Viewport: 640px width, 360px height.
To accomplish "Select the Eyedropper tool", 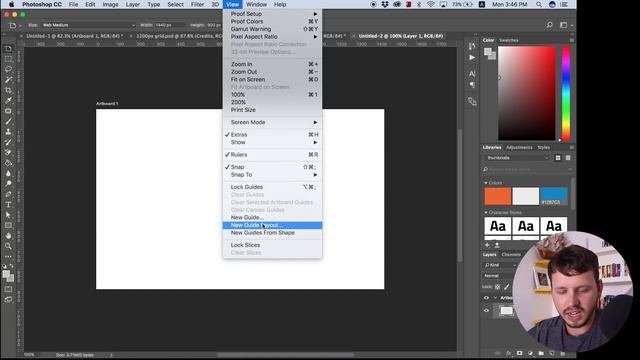I will (8, 100).
